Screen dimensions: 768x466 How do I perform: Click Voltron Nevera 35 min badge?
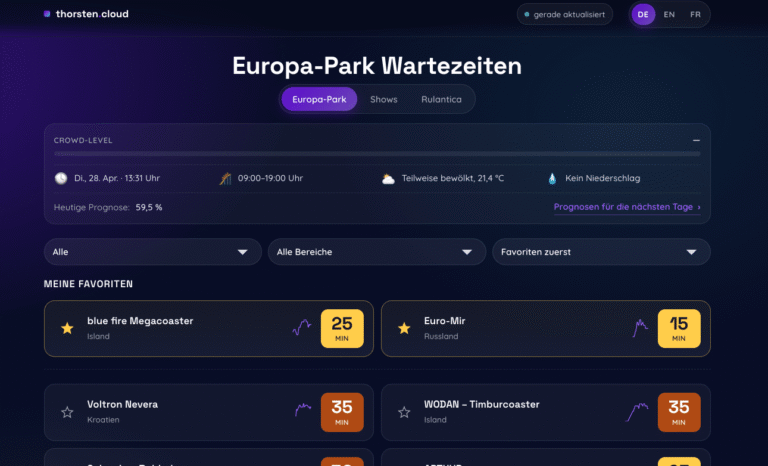coord(342,412)
